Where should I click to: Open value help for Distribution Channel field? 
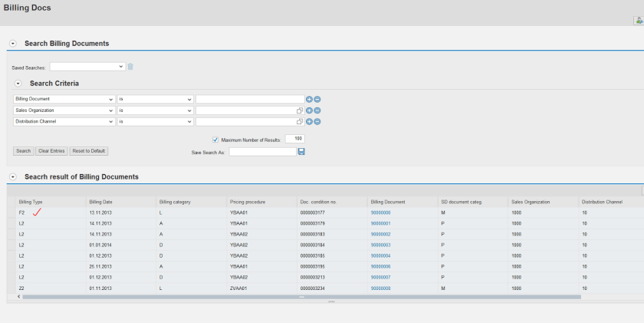point(301,121)
